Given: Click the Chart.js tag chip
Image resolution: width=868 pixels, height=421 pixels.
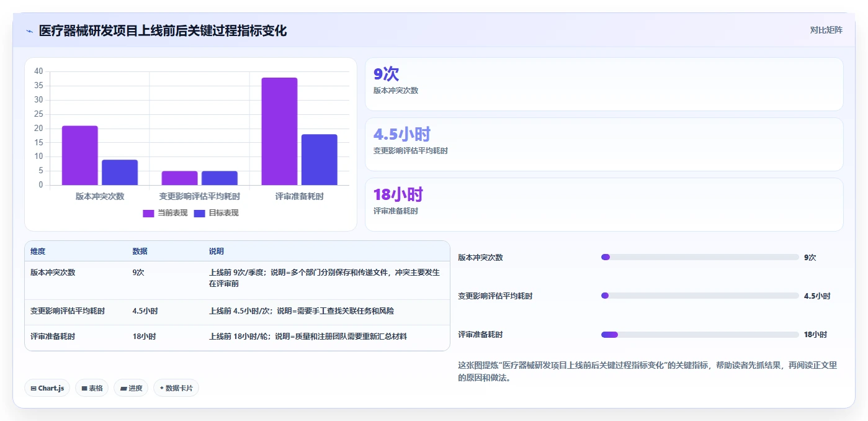Looking at the screenshot, I should (x=47, y=388).
